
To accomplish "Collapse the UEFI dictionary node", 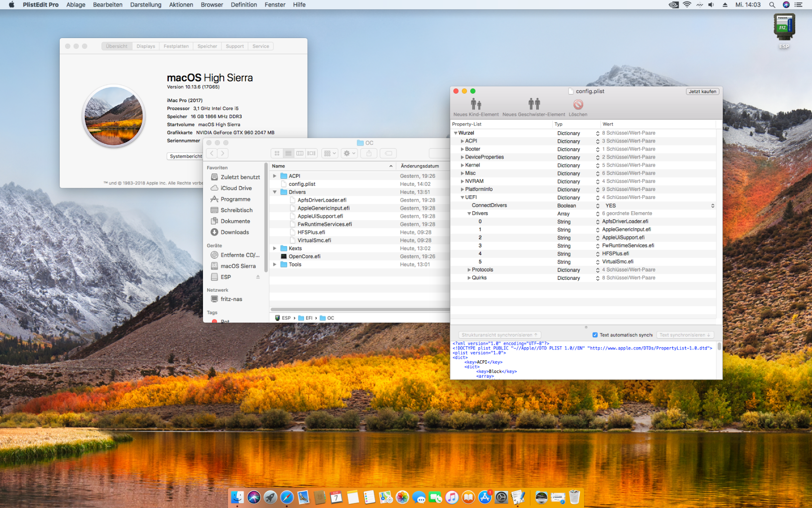I will [462, 198].
